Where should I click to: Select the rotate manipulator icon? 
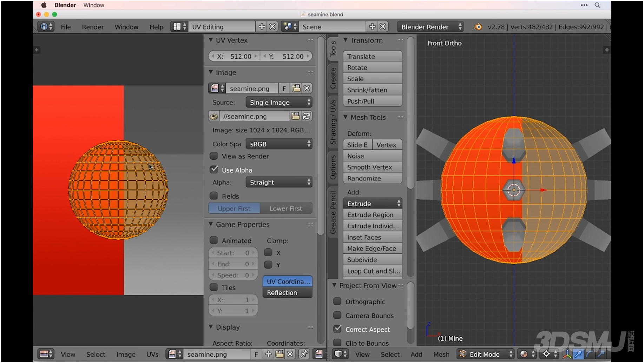pos(590,354)
